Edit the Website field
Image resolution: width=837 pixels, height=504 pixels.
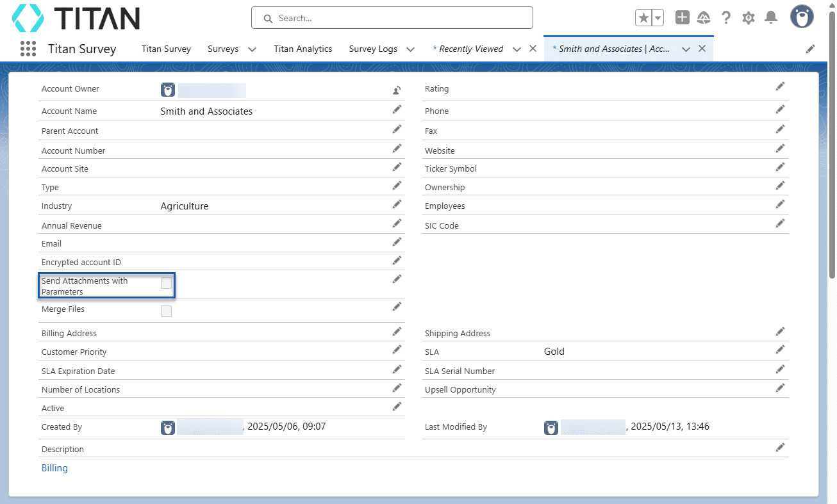coord(780,149)
